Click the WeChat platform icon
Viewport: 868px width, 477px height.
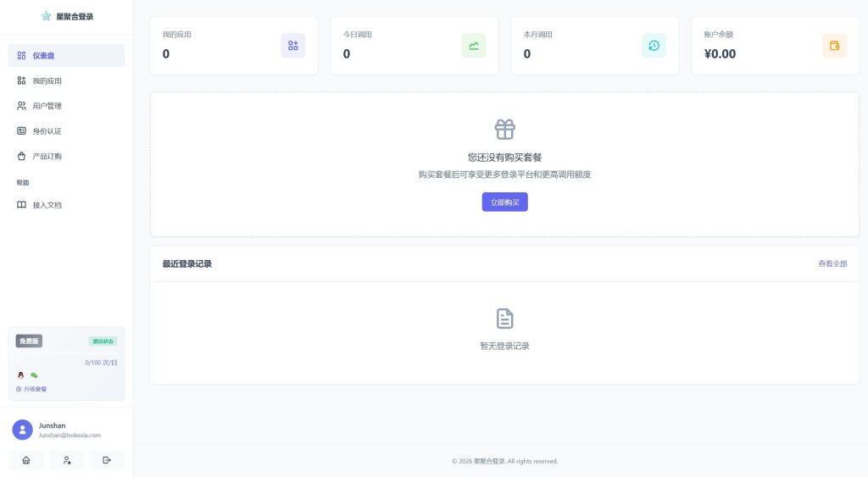click(34, 374)
